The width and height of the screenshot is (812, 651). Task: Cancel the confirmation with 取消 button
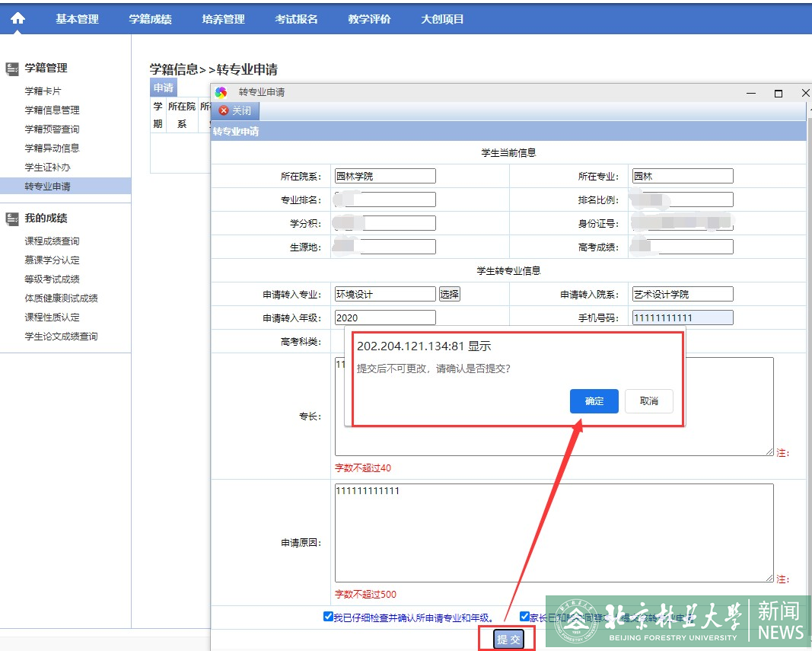click(648, 401)
